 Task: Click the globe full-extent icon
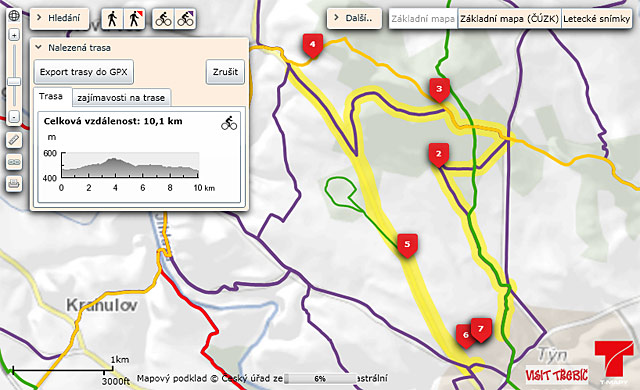(x=14, y=16)
